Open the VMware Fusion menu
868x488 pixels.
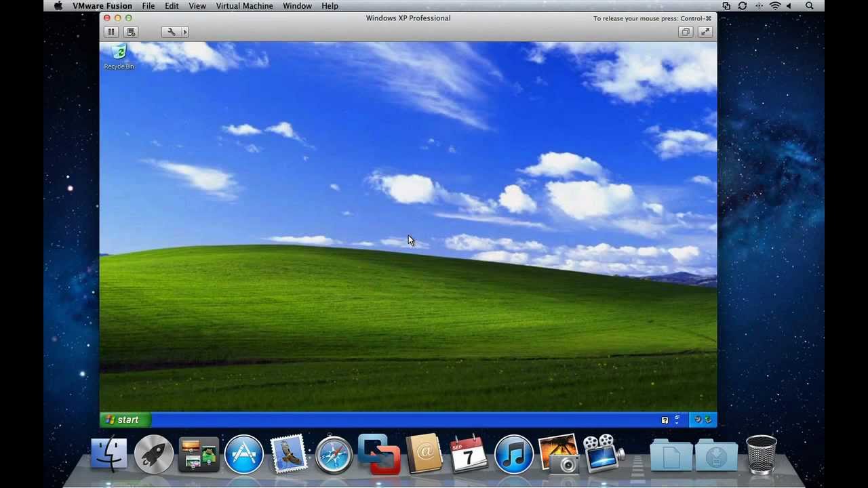click(x=102, y=6)
